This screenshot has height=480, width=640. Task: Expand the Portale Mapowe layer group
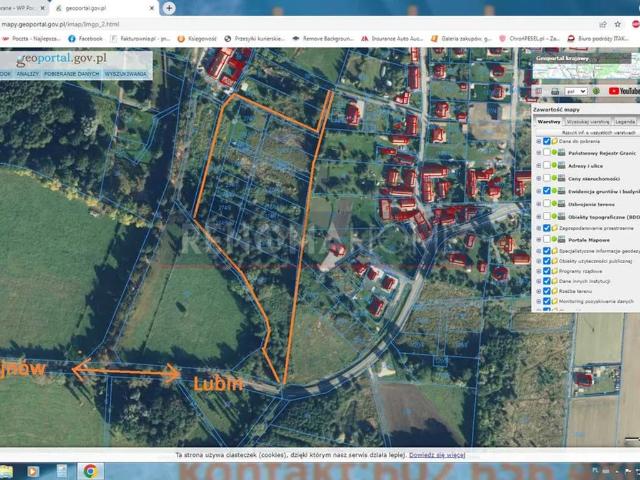pos(538,243)
